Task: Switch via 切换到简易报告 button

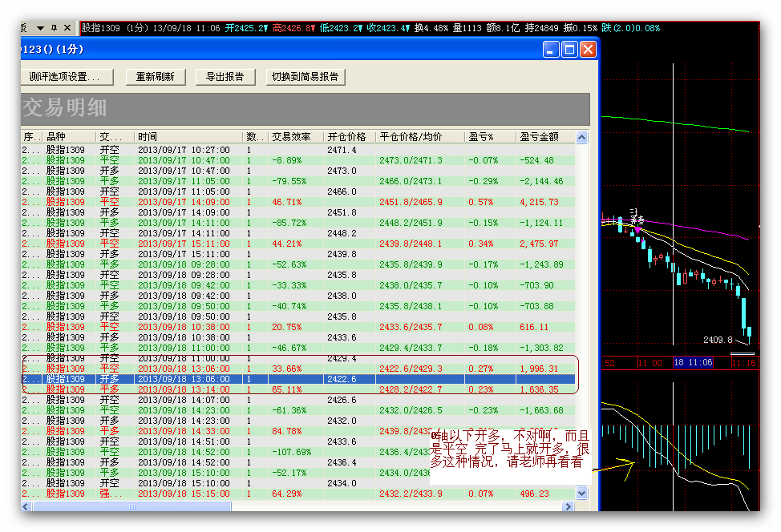Action: point(305,77)
